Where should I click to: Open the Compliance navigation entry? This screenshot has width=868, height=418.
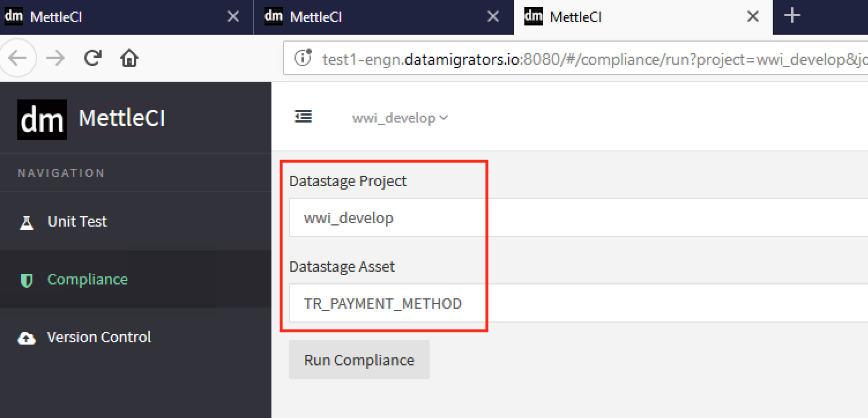pyautogui.click(x=87, y=279)
